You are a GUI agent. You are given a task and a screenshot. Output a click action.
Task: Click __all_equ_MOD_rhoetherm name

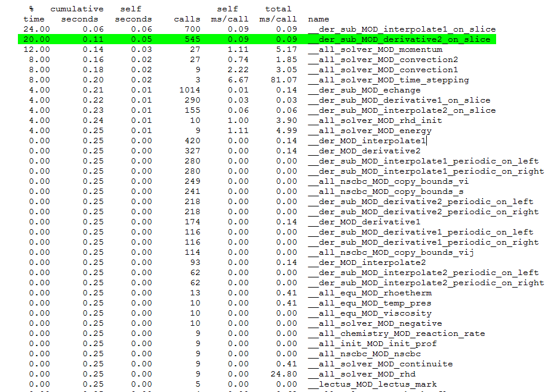370,293
